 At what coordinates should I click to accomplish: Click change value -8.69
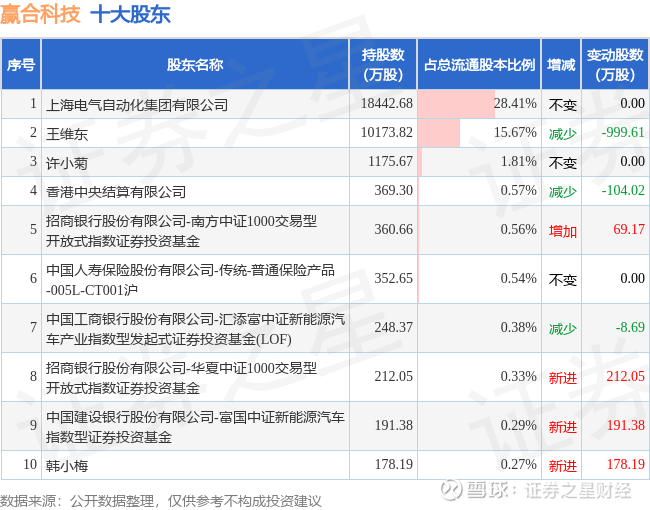coord(630,327)
